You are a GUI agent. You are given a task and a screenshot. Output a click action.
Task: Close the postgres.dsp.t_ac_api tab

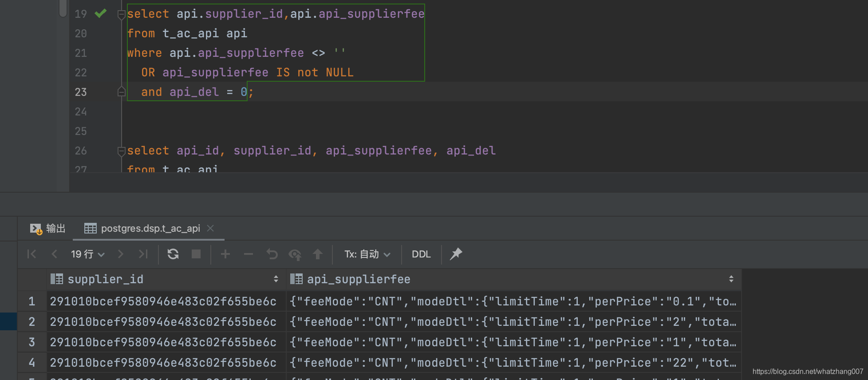click(210, 228)
